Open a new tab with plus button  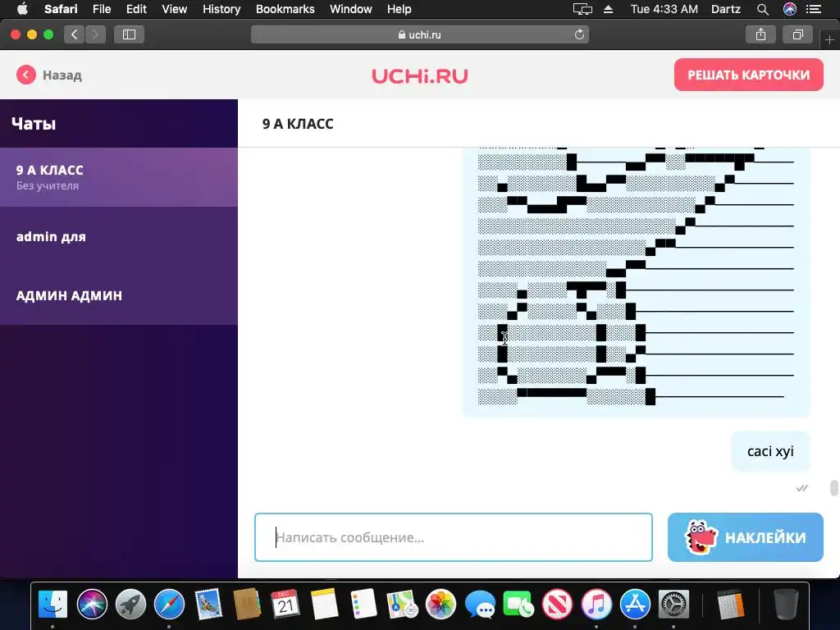click(x=829, y=39)
